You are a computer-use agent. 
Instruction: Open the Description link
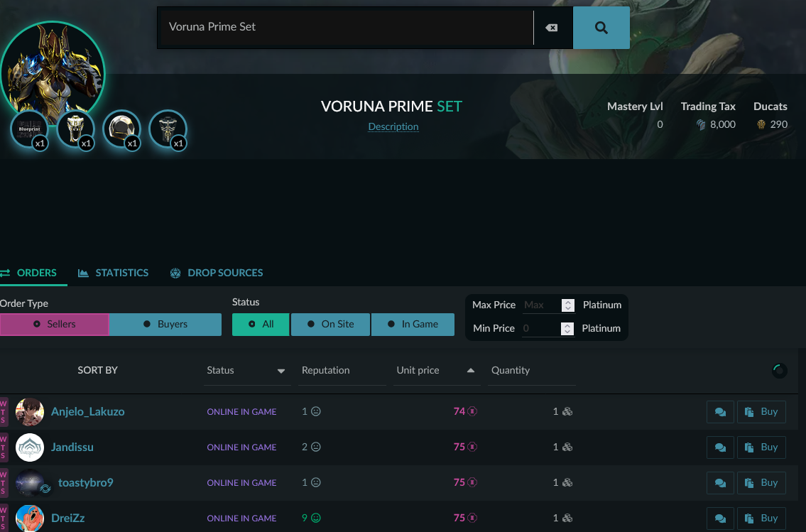[x=393, y=126]
